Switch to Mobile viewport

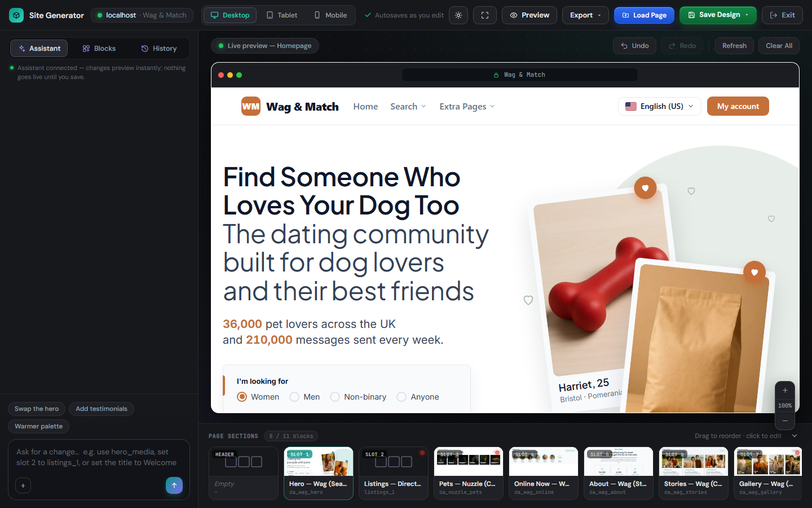pyautogui.click(x=330, y=15)
